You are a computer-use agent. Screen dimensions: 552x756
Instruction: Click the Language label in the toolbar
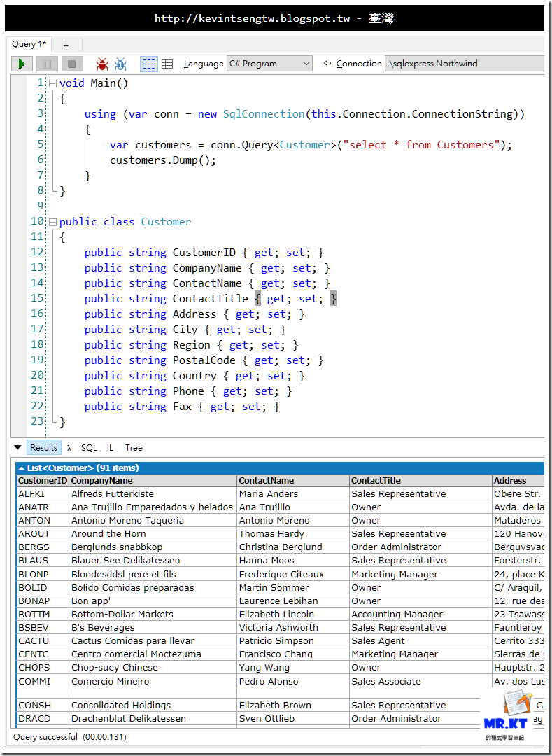[204, 64]
